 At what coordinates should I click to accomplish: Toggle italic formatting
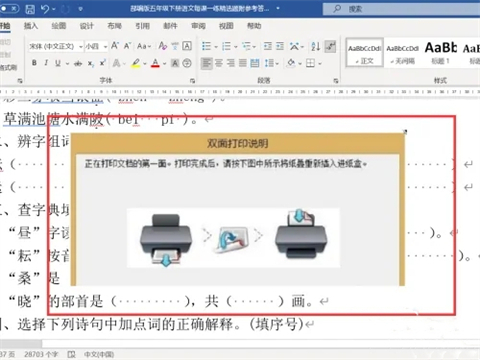click(x=46, y=63)
